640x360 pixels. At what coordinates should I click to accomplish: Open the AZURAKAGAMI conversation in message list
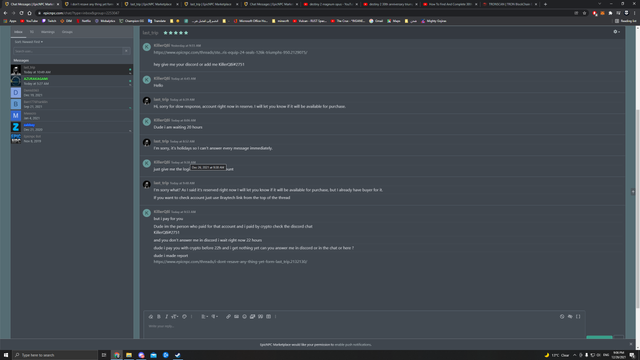[72, 81]
